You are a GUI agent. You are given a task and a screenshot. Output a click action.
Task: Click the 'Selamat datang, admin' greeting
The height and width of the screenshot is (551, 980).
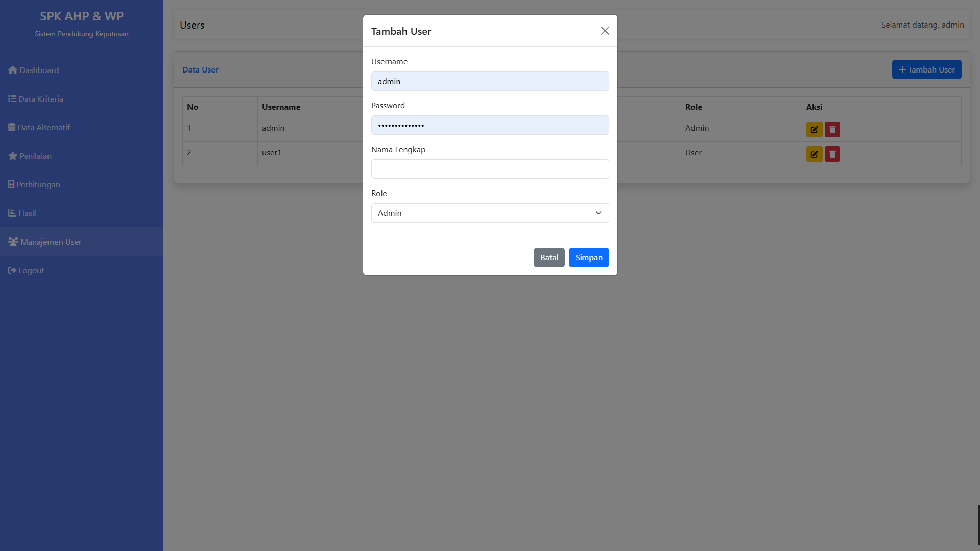[x=922, y=25]
